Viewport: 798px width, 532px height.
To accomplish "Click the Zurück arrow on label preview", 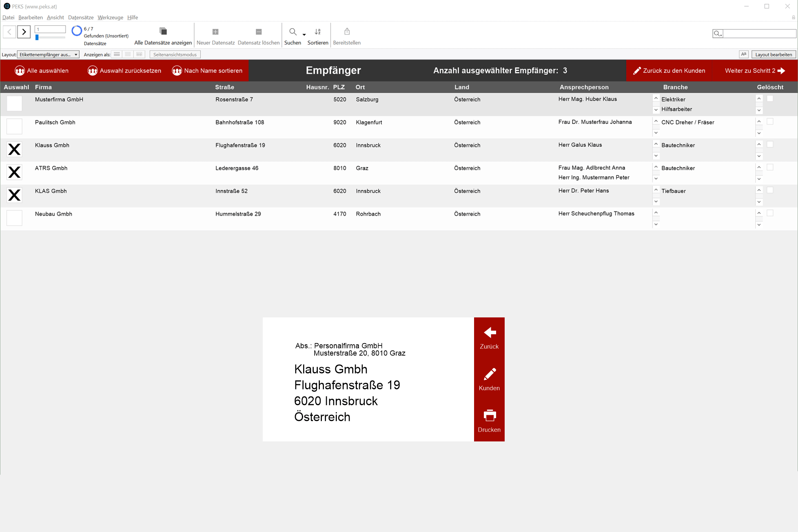I will pyautogui.click(x=489, y=333).
